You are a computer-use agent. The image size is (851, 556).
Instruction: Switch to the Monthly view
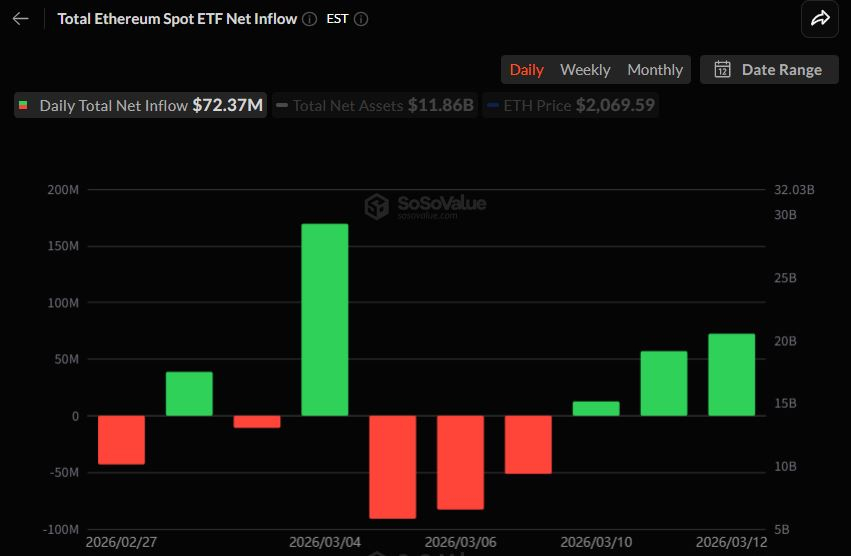[x=655, y=70]
